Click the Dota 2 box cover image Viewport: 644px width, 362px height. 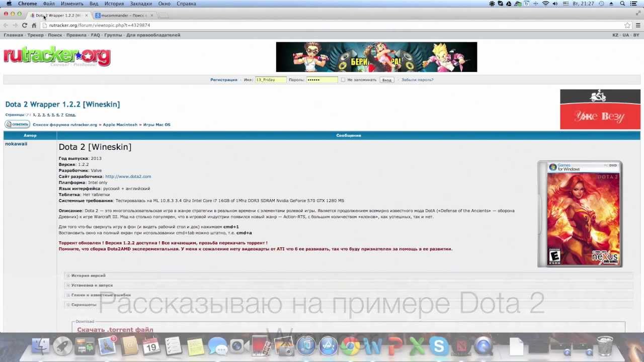pyautogui.click(x=580, y=214)
